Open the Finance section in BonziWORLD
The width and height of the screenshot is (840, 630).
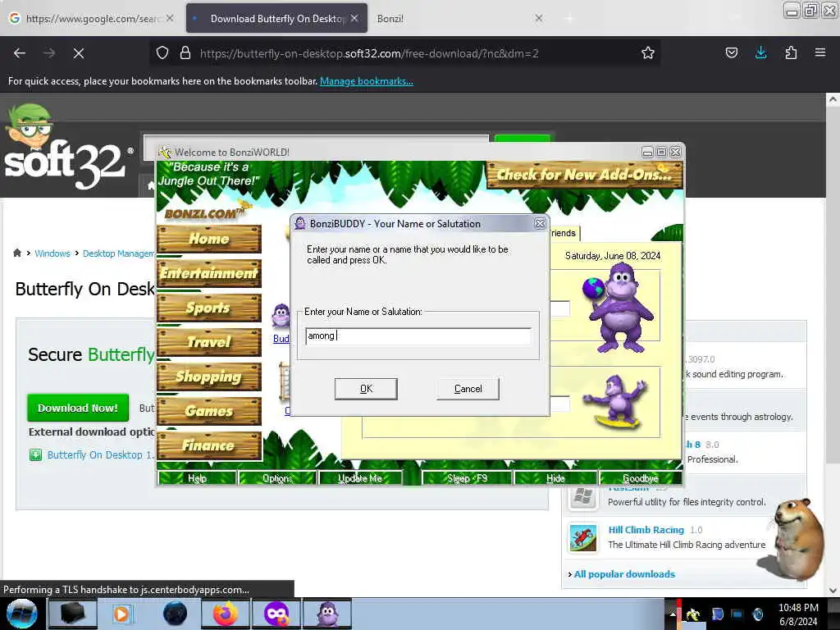pos(209,445)
